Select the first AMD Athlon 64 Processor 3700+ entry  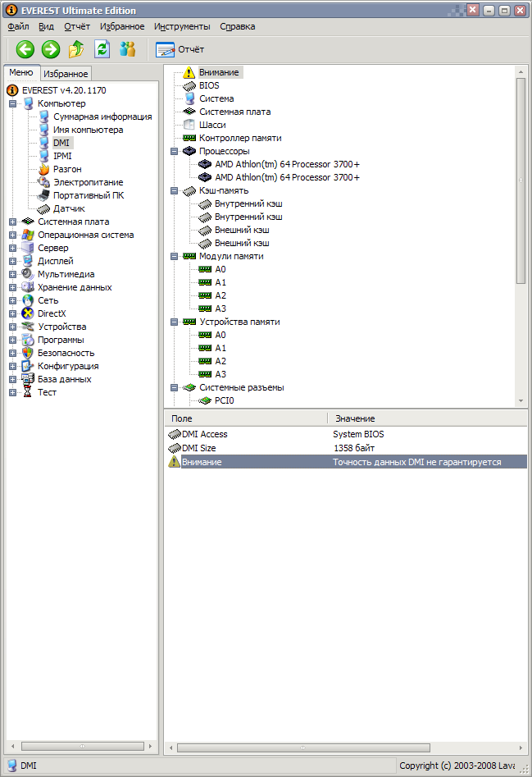tap(287, 164)
